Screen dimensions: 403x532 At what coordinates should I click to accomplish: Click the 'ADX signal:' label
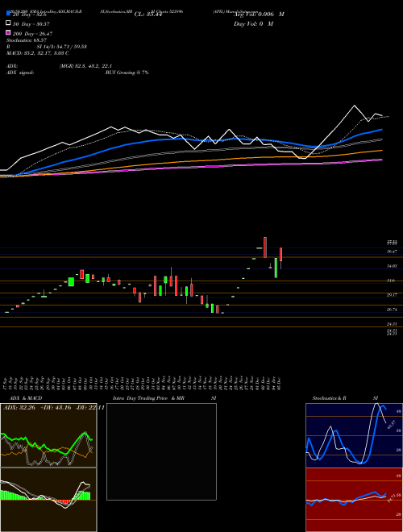(x=20, y=73)
